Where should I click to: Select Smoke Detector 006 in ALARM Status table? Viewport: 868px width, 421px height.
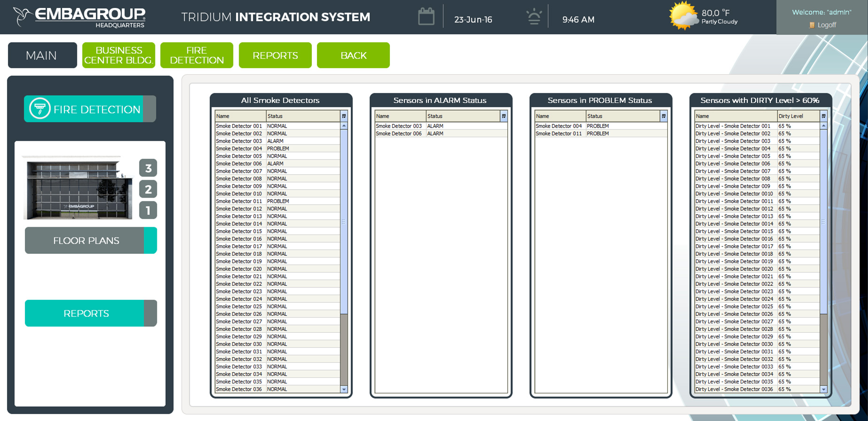[441, 133]
